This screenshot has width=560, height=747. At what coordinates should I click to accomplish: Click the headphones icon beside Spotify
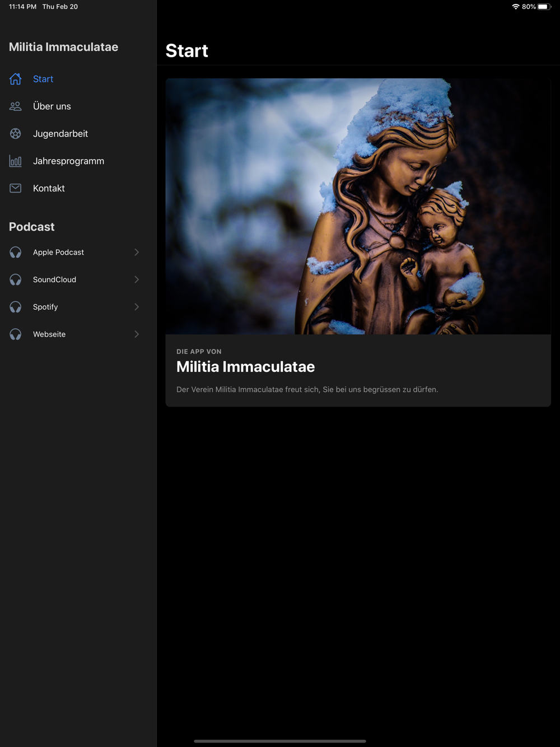16,307
